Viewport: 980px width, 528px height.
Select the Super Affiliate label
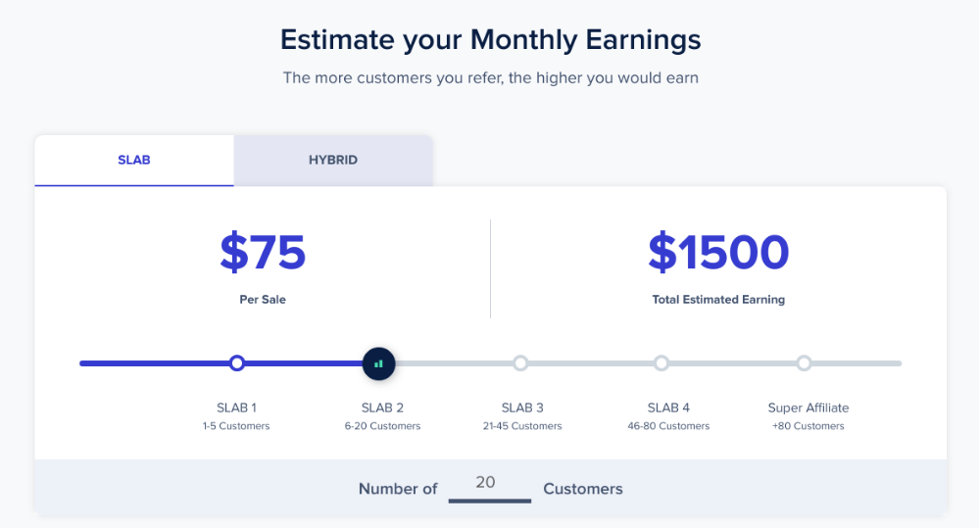tap(808, 408)
